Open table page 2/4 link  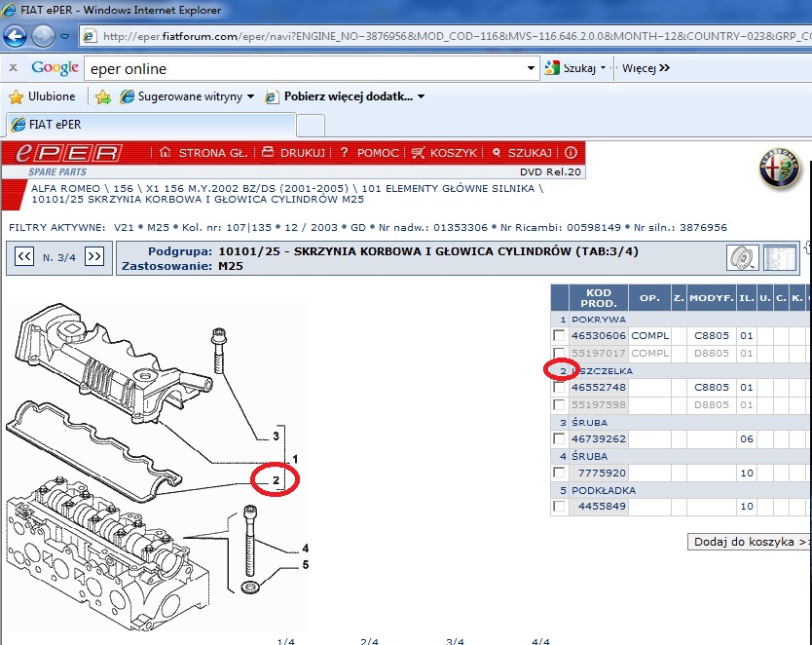pos(369,641)
